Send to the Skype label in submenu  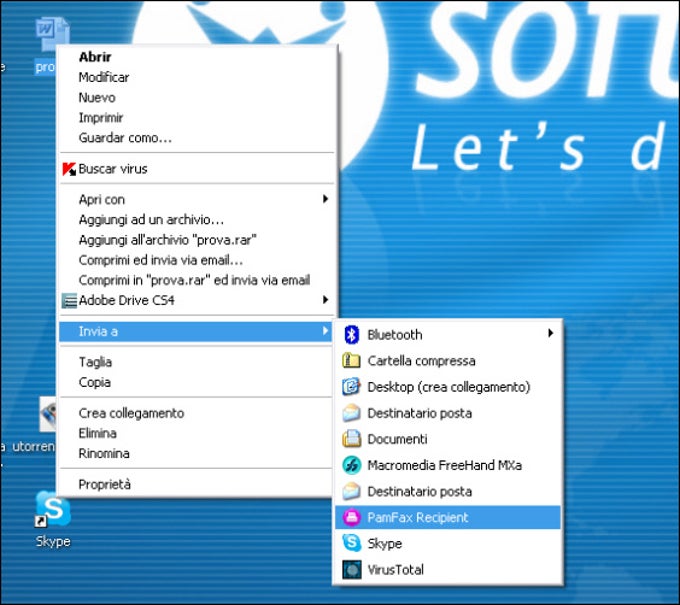(385, 544)
